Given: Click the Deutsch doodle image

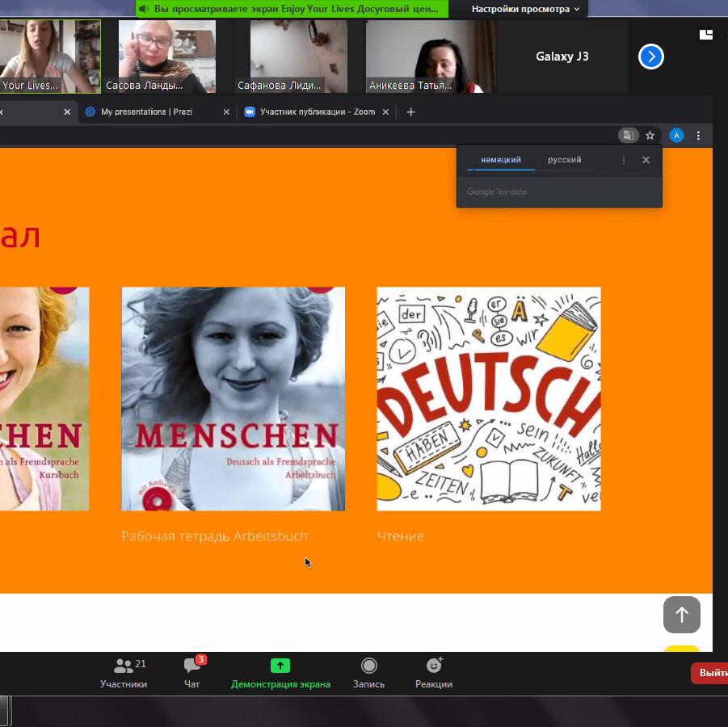Looking at the screenshot, I should coord(488,399).
